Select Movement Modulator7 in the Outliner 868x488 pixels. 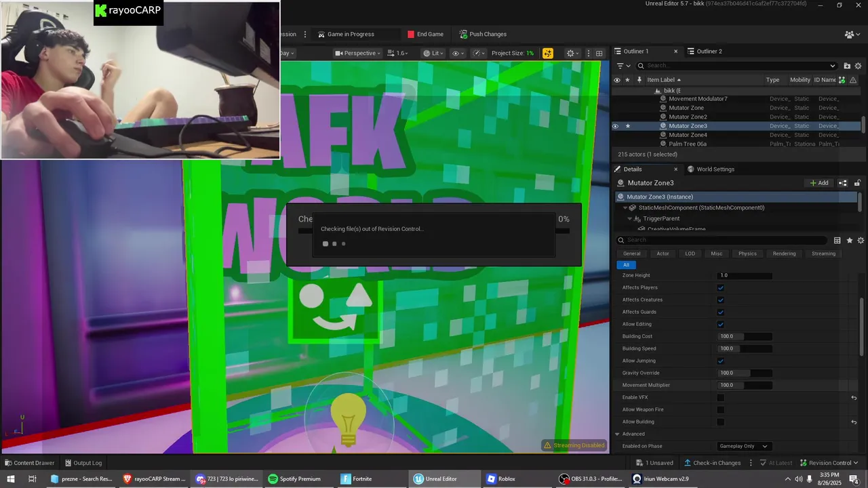[697, 99]
